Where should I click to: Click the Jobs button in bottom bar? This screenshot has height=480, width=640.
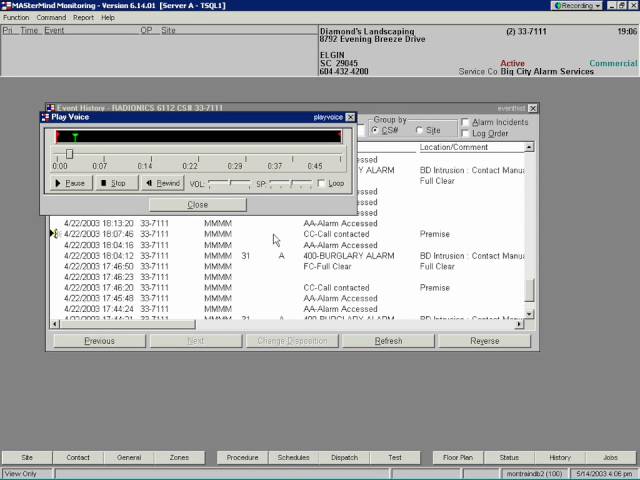click(611, 458)
